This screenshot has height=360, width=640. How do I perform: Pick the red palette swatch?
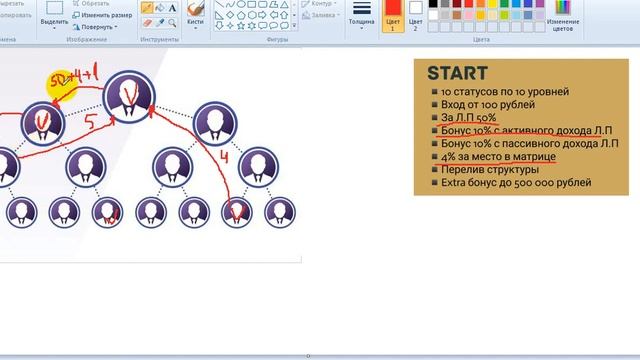469,4
